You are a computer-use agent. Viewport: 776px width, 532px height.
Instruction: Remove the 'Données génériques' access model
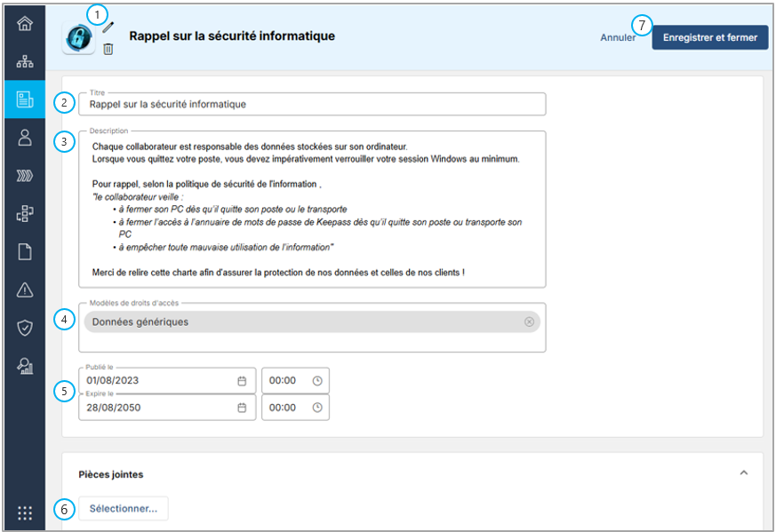(x=529, y=322)
